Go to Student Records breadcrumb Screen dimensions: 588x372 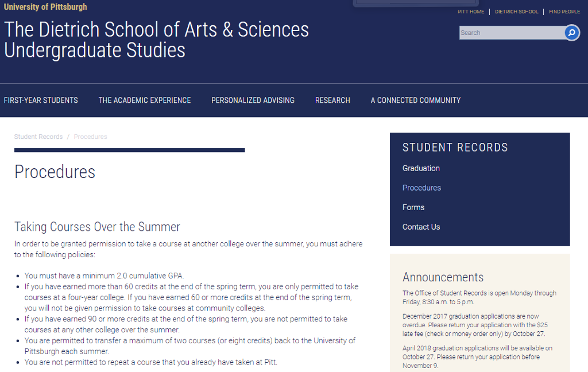(38, 137)
